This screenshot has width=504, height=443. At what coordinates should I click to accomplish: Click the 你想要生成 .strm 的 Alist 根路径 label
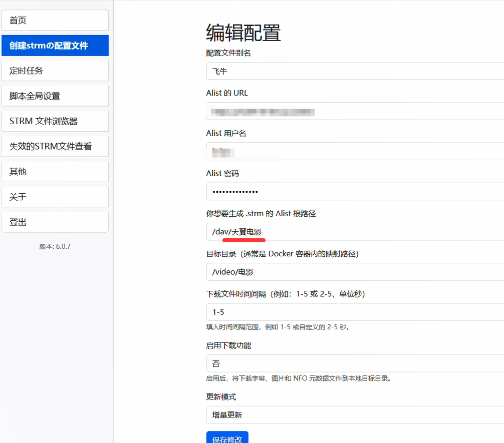[x=261, y=214]
